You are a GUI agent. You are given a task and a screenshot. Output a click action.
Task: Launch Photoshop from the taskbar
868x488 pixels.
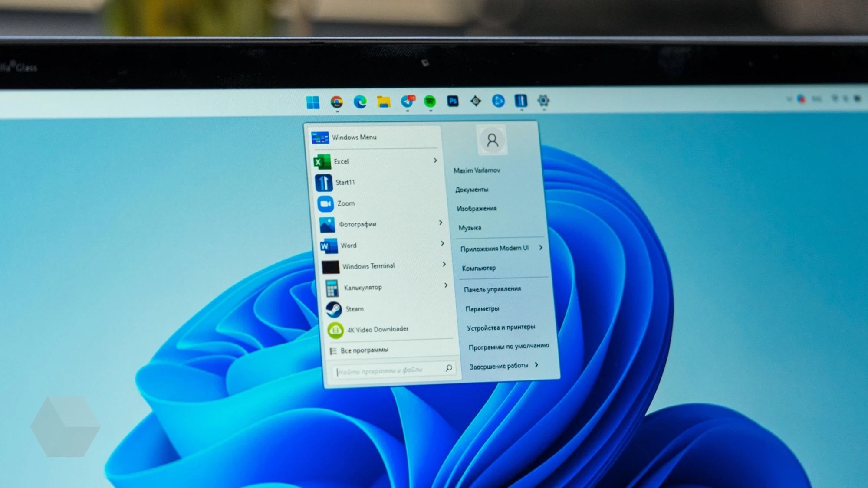[x=453, y=101]
